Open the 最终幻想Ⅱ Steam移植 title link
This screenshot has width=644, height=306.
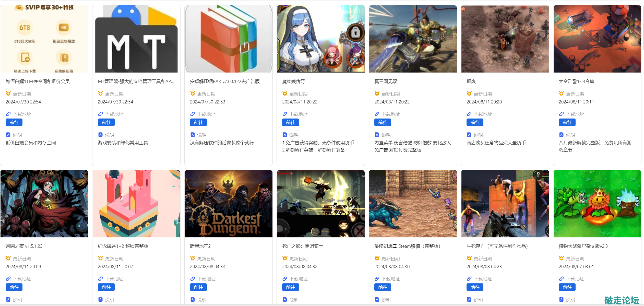tap(407, 246)
